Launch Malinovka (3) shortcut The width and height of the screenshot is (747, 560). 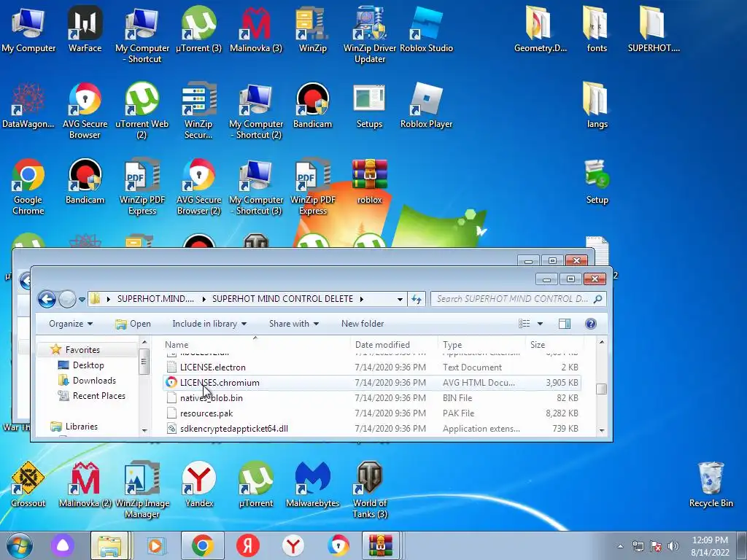click(256, 28)
